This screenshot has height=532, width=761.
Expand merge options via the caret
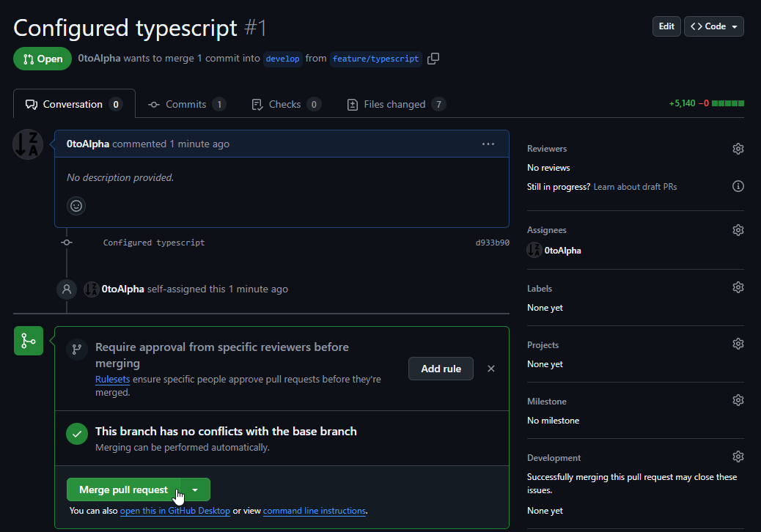click(195, 489)
